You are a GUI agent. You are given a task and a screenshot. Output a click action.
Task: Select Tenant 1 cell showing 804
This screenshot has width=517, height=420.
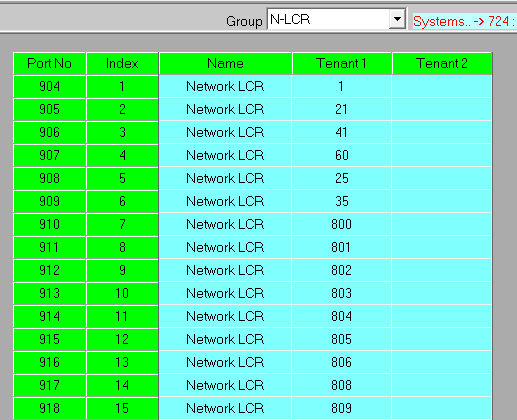(342, 316)
